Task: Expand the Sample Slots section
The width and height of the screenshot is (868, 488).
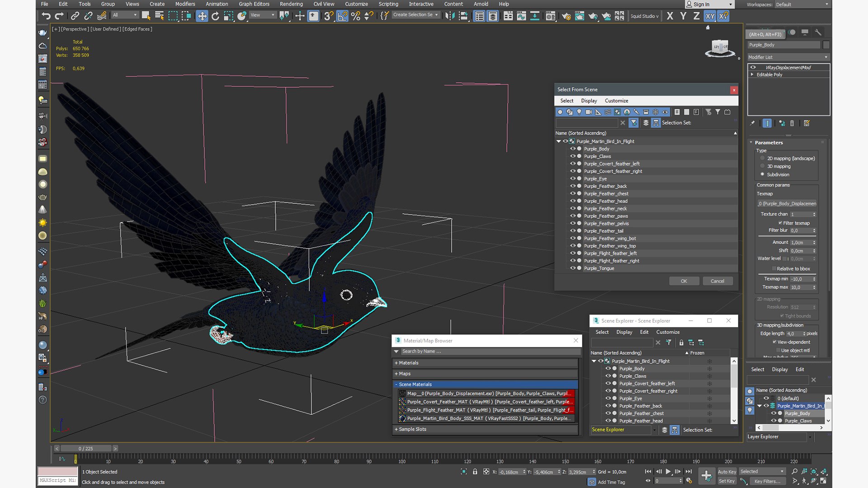Action: (486, 429)
